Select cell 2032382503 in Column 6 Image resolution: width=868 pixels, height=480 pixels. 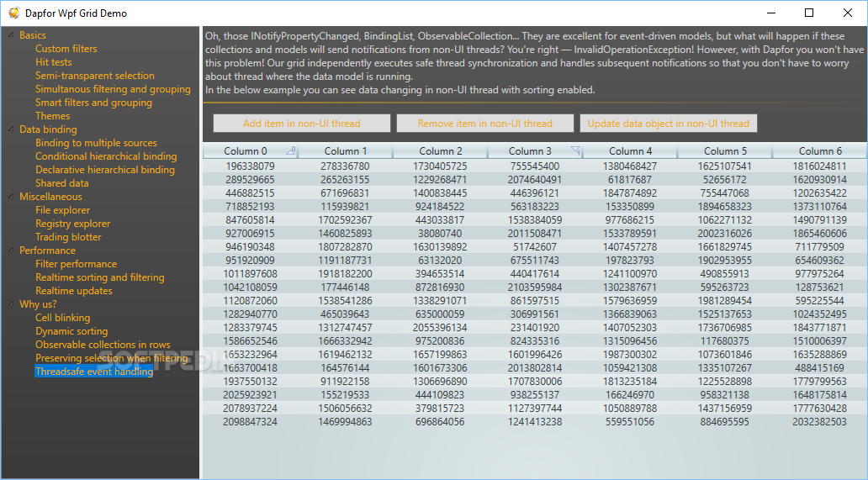point(820,421)
